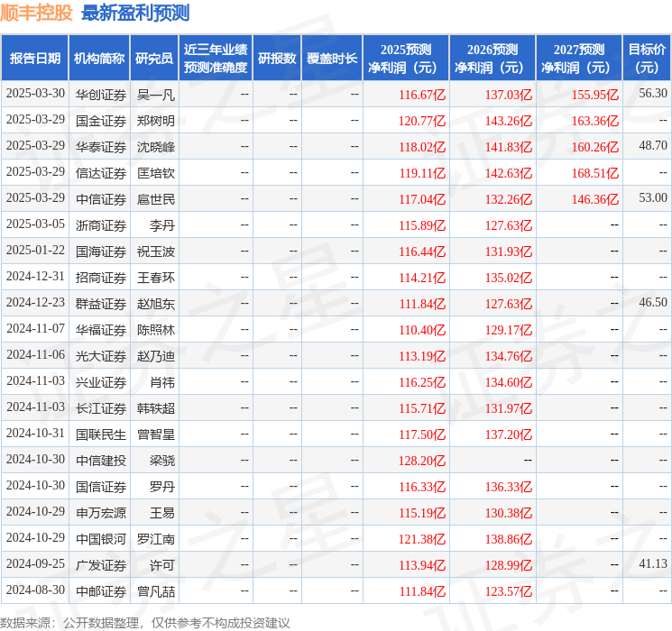Image resolution: width=672 pixels, height=631 pixels.
Task: Click the 2024-08-30 report date
Action: pyautogui.click(x=35, y=590)
